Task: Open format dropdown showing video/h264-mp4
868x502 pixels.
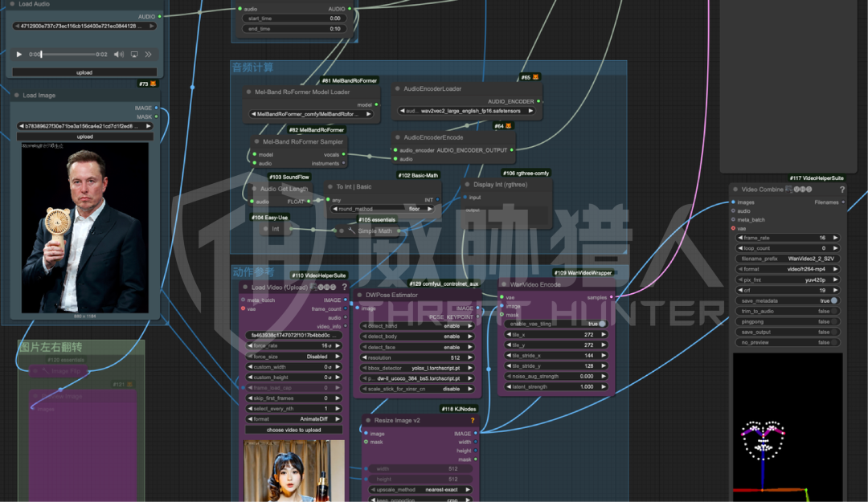Action: (788, 269)
